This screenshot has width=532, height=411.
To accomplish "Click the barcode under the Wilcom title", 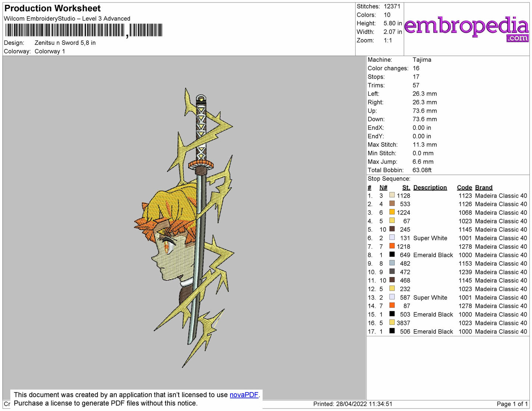I will coord(84,30).
